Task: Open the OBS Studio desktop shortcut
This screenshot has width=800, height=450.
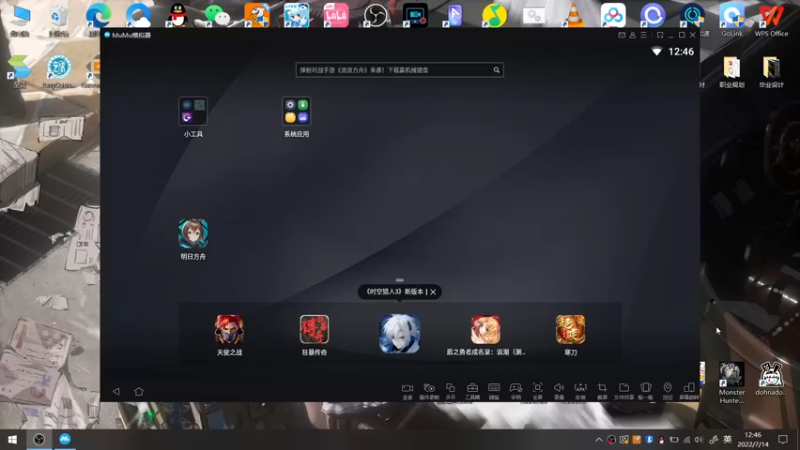Action: click(x=376, y=15)
